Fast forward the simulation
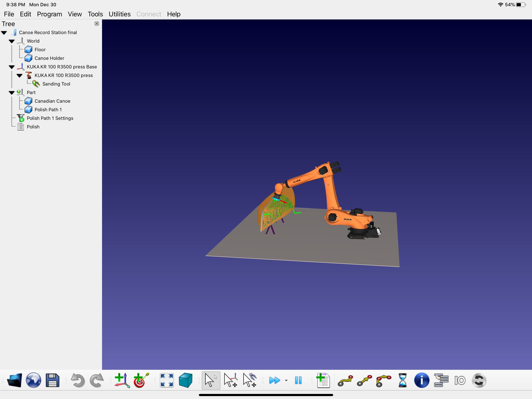Image resolution: width=532 pixels, height=399 pixels. pyautogui.click(x=274, y=380)
